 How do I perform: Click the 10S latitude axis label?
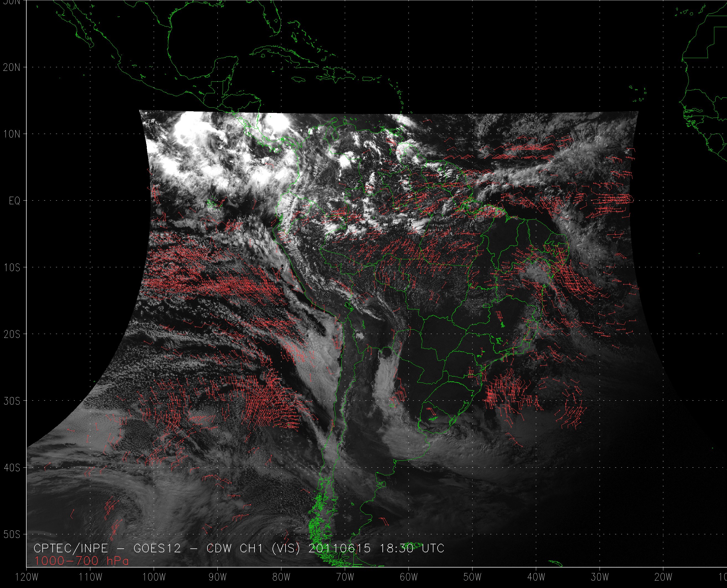pyautogui.click(x=12, y=268)
